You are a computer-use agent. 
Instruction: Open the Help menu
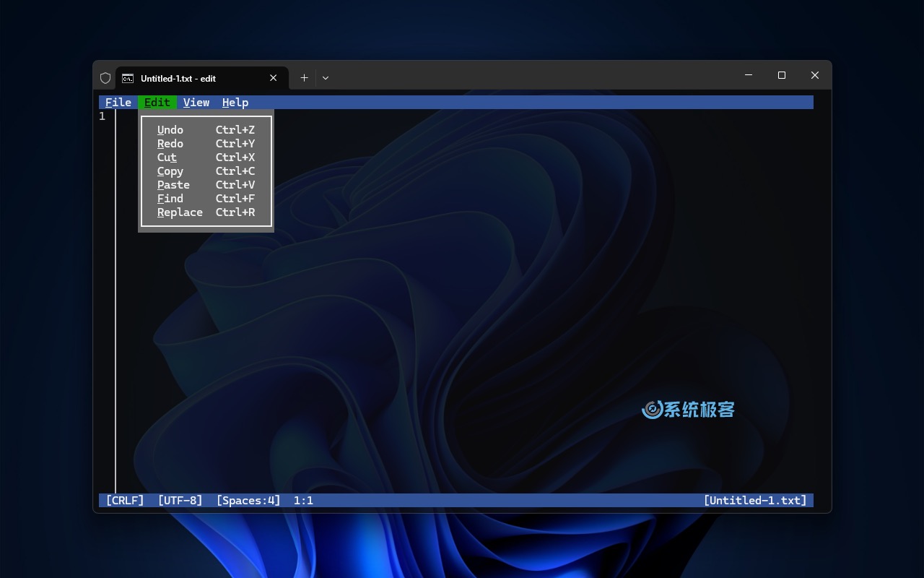pos(235,103)
